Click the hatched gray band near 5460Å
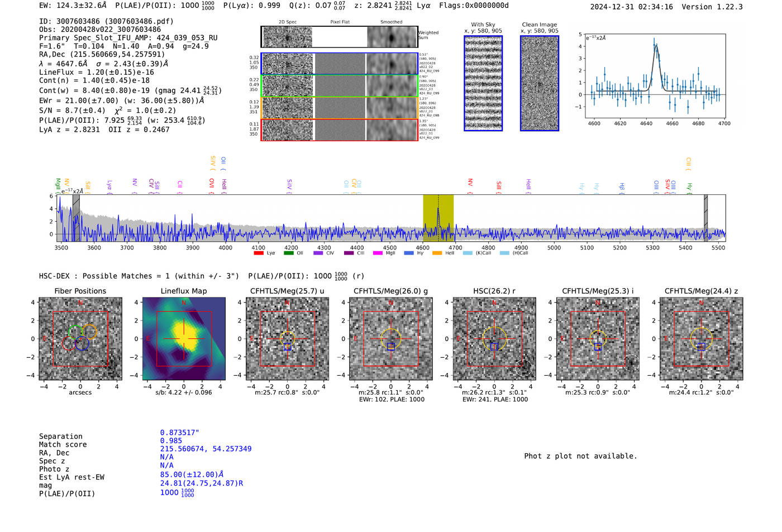 pos(705,218)
